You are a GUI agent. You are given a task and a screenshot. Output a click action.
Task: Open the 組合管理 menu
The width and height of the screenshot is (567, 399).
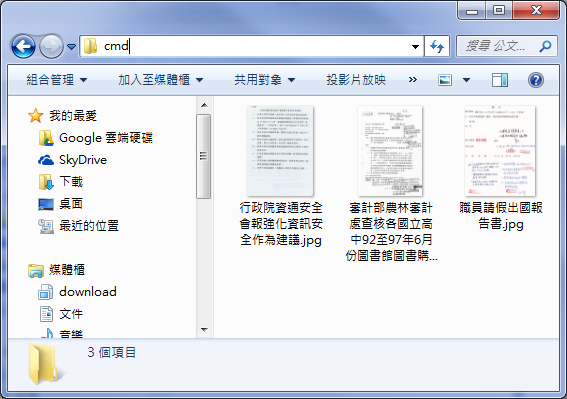[56, 80]
